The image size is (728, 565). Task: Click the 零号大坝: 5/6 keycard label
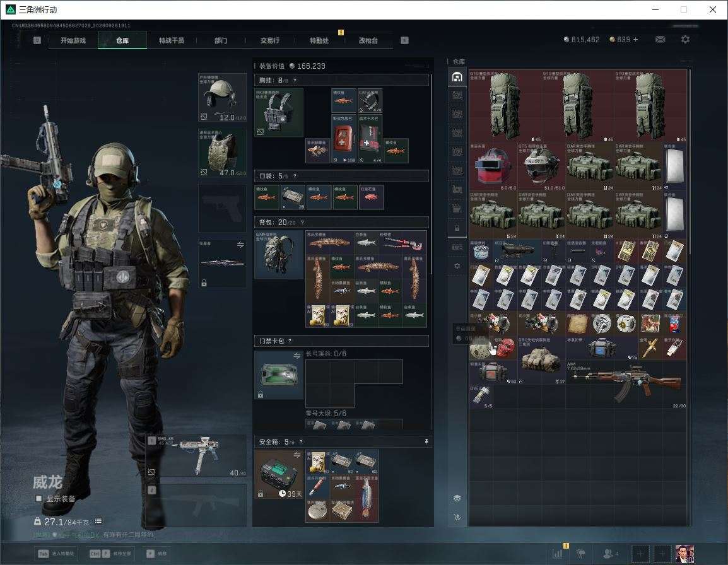[326, 413]
